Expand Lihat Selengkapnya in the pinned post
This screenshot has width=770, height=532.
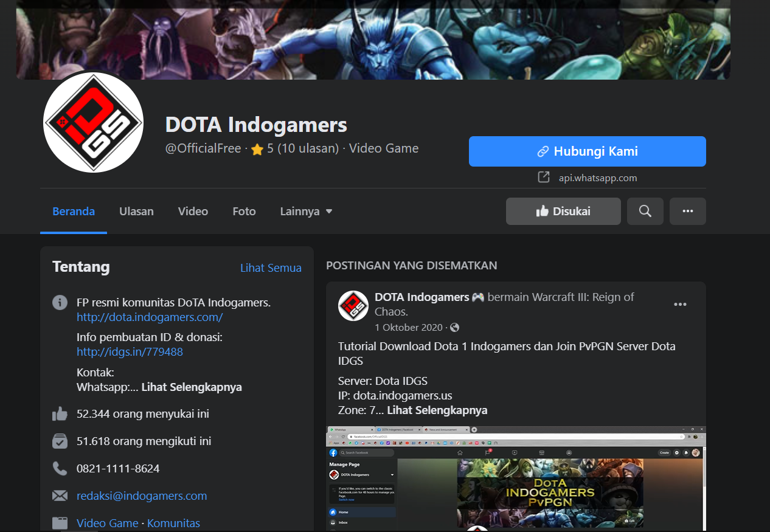437,410
